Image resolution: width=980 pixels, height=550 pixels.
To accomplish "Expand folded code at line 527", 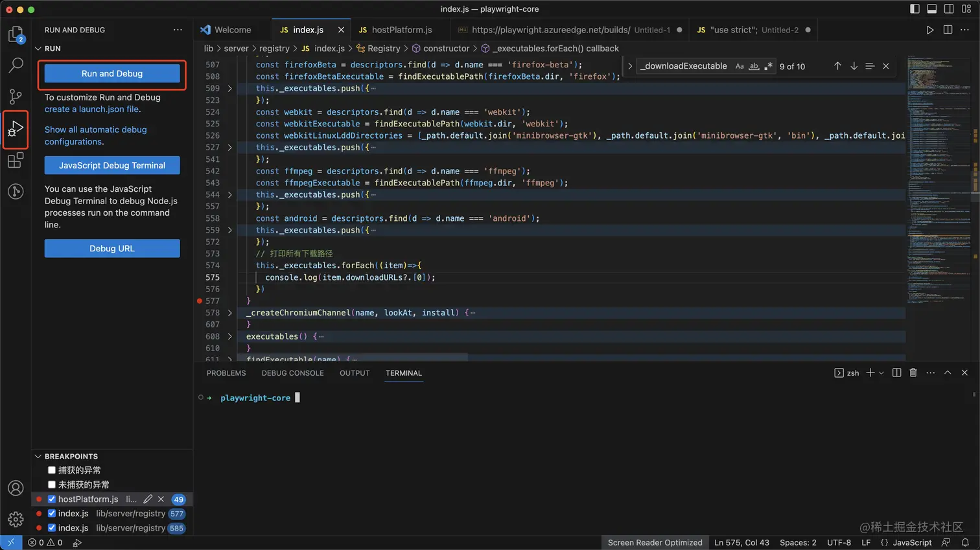I will pyautogui.click(x=229, y=147).
